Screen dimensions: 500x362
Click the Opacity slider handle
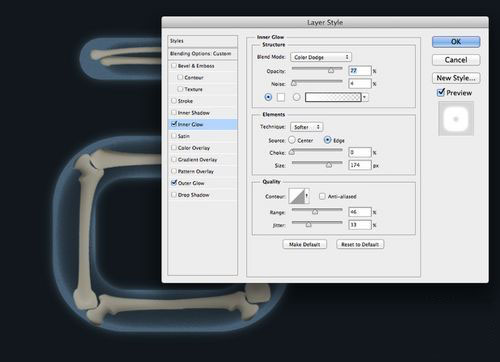[x=331, y=70]
